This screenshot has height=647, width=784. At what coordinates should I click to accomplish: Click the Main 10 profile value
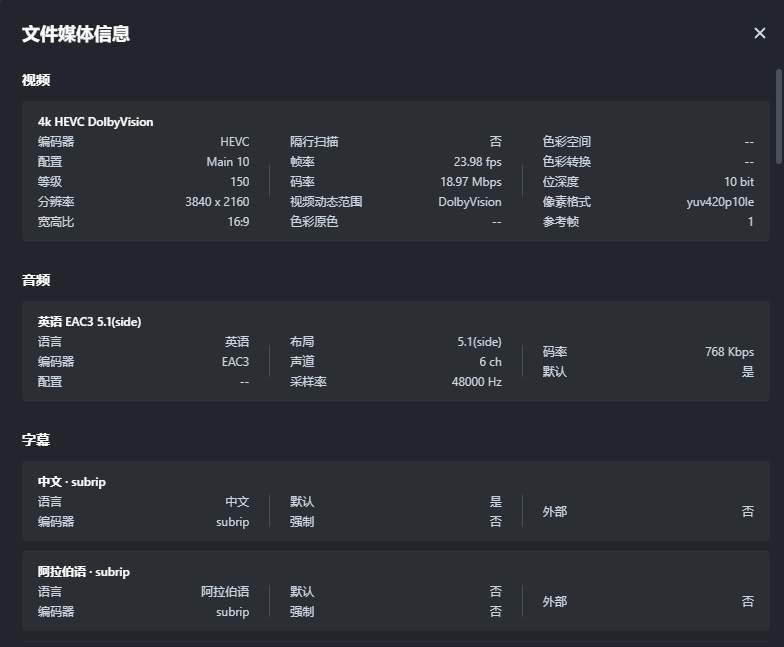228,162
